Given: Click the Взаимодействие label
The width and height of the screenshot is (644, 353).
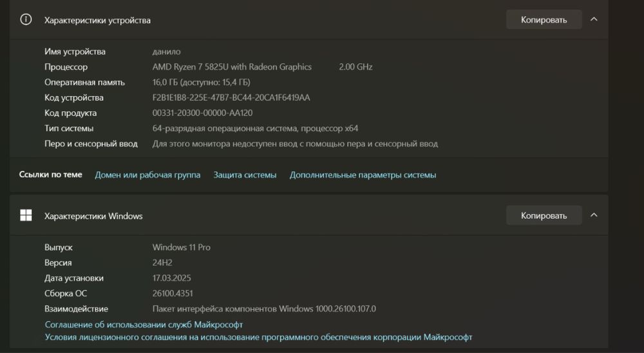Looking at the screenshot, I should [x=77, y=309].
